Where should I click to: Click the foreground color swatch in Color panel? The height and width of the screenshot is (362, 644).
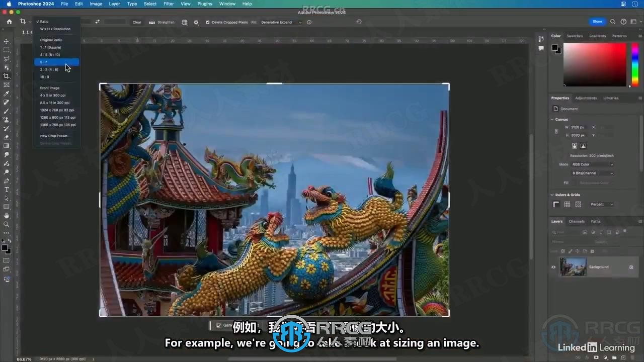555,48
